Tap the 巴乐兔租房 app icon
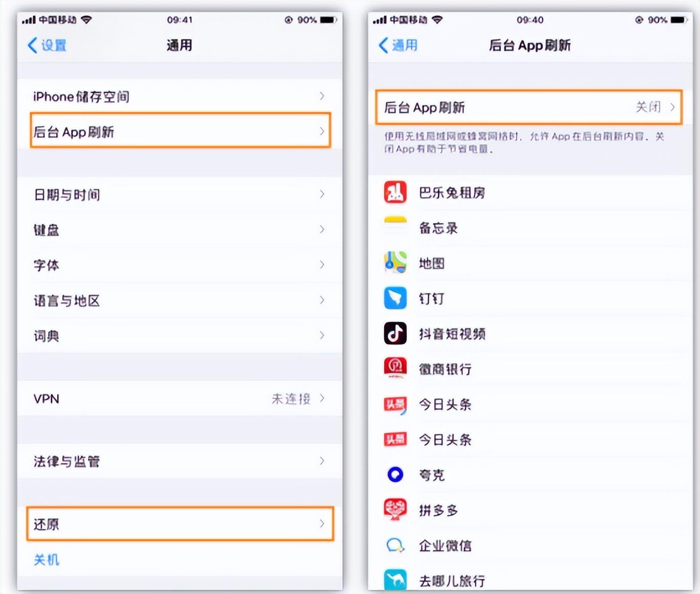Image resolution: width=700 pixels, height=594 pixels. tap(395, 192)
